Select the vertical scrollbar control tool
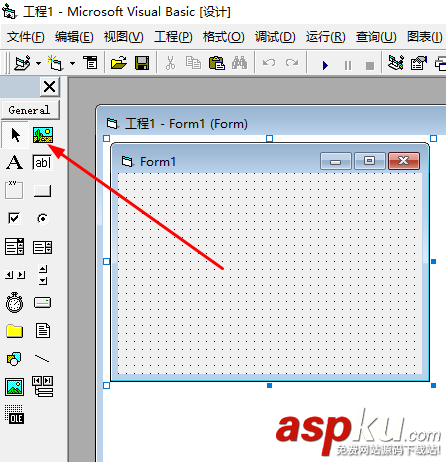446x462 pixels. coord(43,275)
